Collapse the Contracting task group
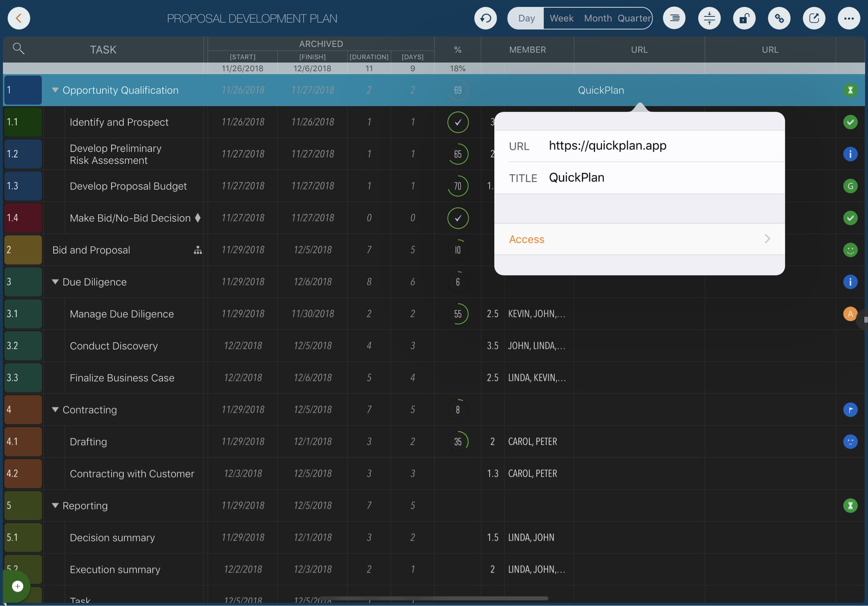Screen dimensions: 868x606 pyautogui.click(x=55, y=410)
